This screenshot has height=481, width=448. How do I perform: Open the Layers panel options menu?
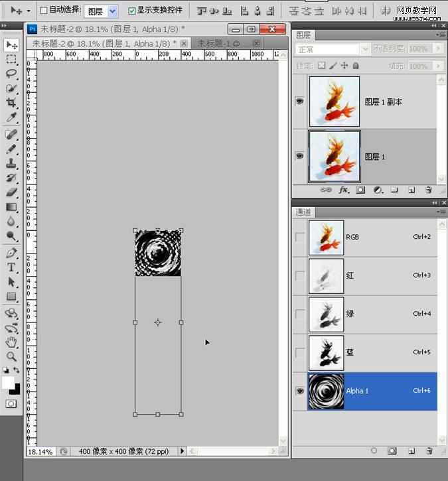click(441, 35)
